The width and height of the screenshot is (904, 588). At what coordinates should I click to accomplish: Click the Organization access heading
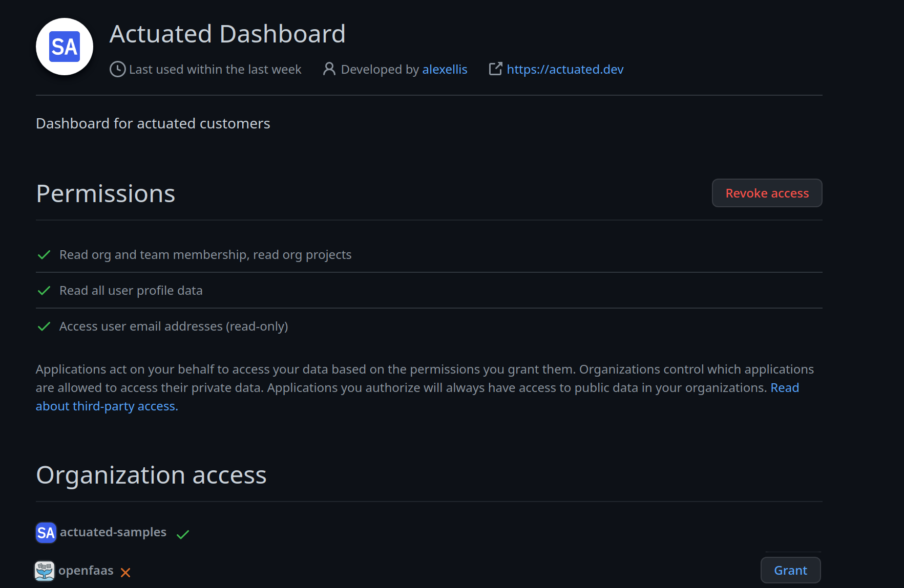pos(151,475)
